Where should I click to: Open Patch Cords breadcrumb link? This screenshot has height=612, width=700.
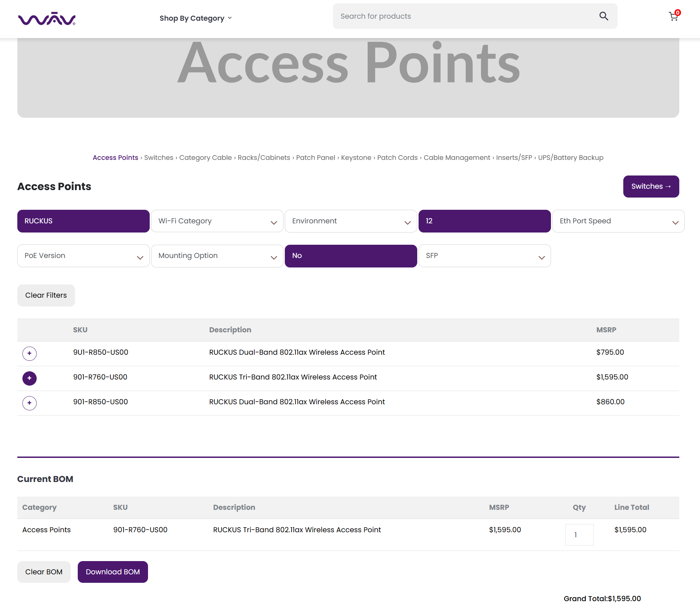397,158
